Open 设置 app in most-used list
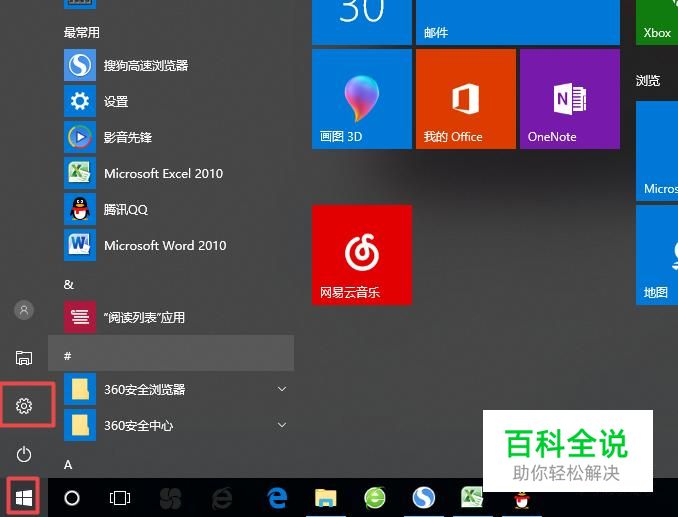The height and width of the screenshot is (517, 678). click(171, 101)
